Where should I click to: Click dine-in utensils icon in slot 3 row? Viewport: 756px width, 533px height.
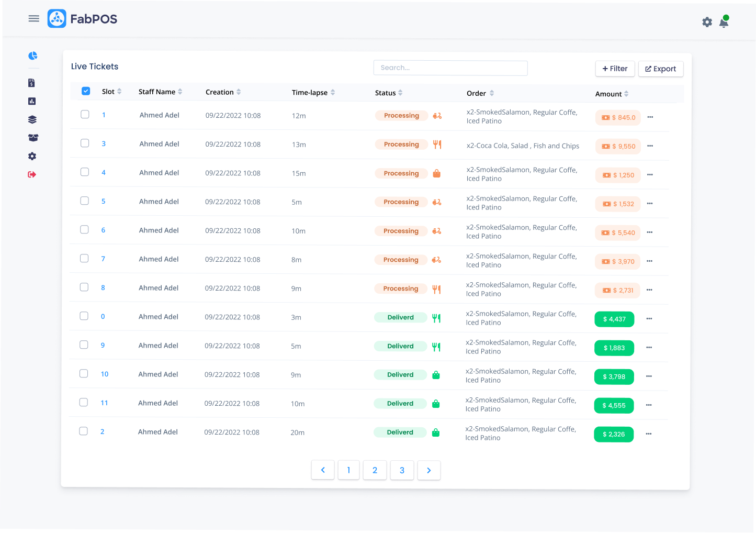coord(437,145)
